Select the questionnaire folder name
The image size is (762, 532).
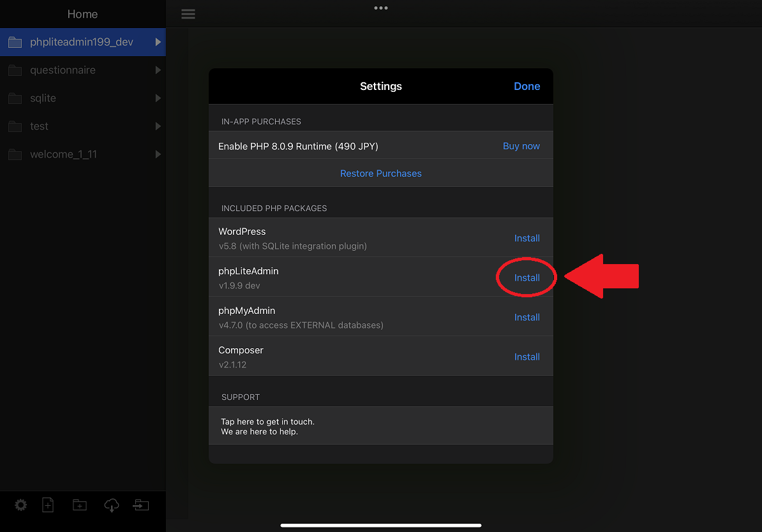click(63, 70)
